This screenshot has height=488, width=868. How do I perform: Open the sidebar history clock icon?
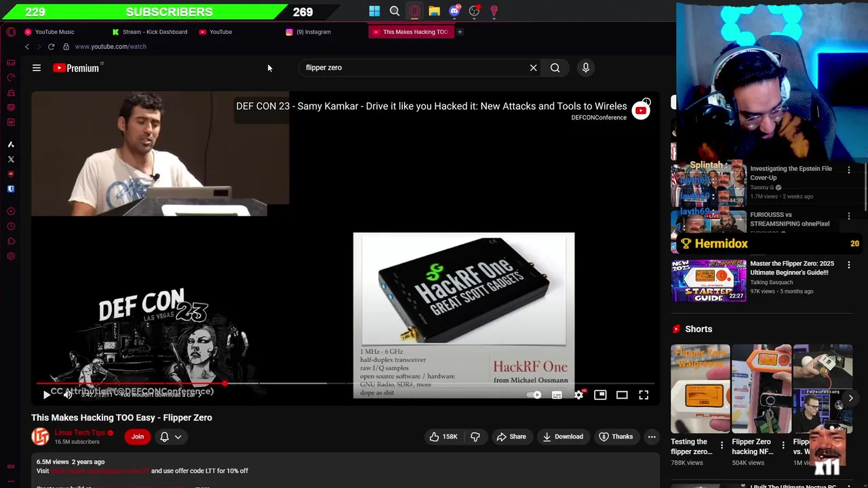11,226
